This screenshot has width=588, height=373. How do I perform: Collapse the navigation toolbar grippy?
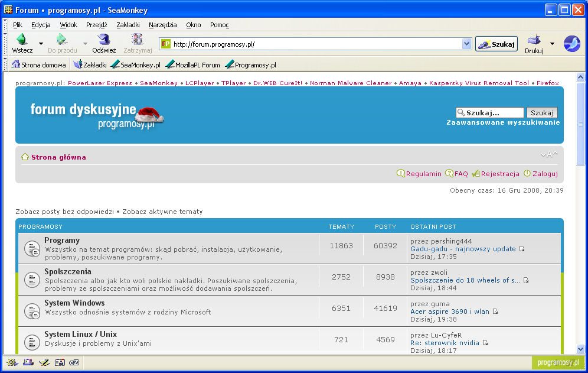pyautogui.click(x=5, y=44)
